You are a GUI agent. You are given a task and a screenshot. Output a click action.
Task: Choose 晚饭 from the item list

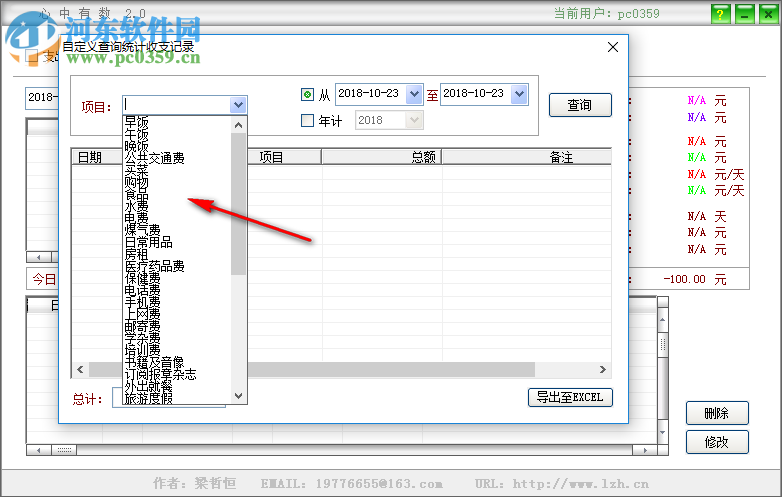(136, 146)
